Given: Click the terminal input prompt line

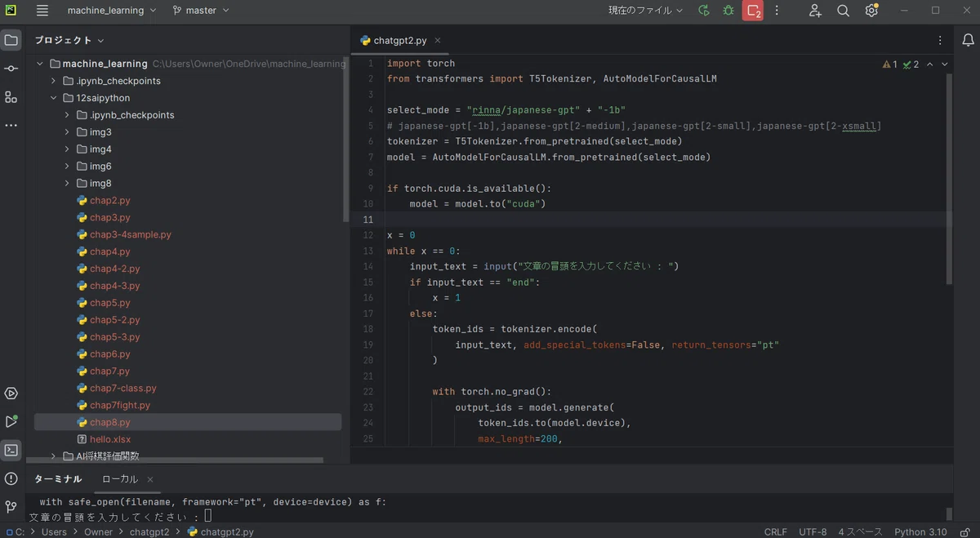Looking at the screenshot, I should click(x=120, y=516).
